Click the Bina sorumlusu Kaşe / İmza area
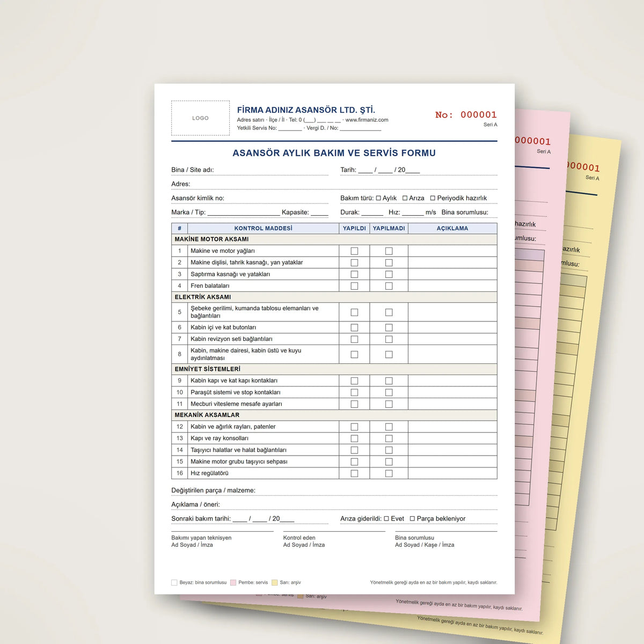Image resolution: width=644 pixels, height=644 pixels. (x=446, y=540)
